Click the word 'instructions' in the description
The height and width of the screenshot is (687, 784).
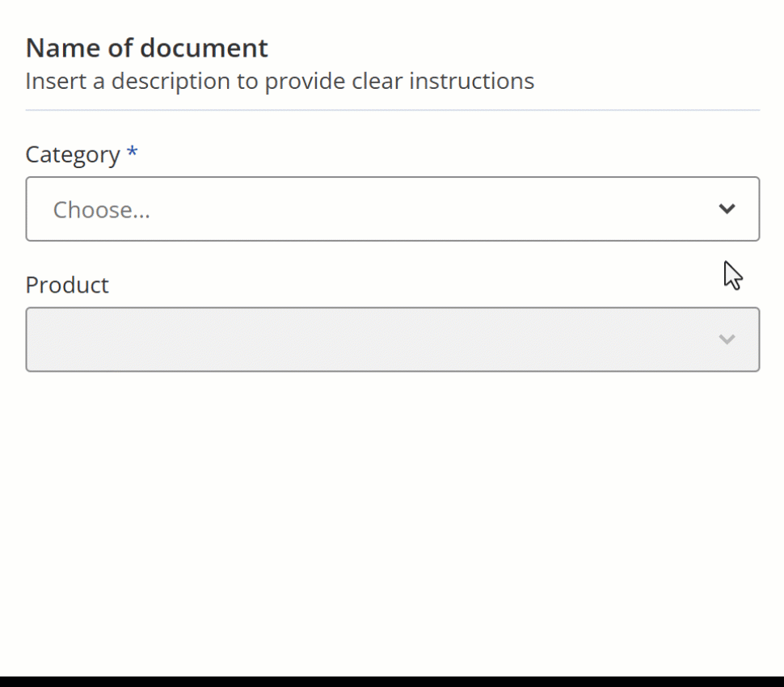tap(471, 81)
